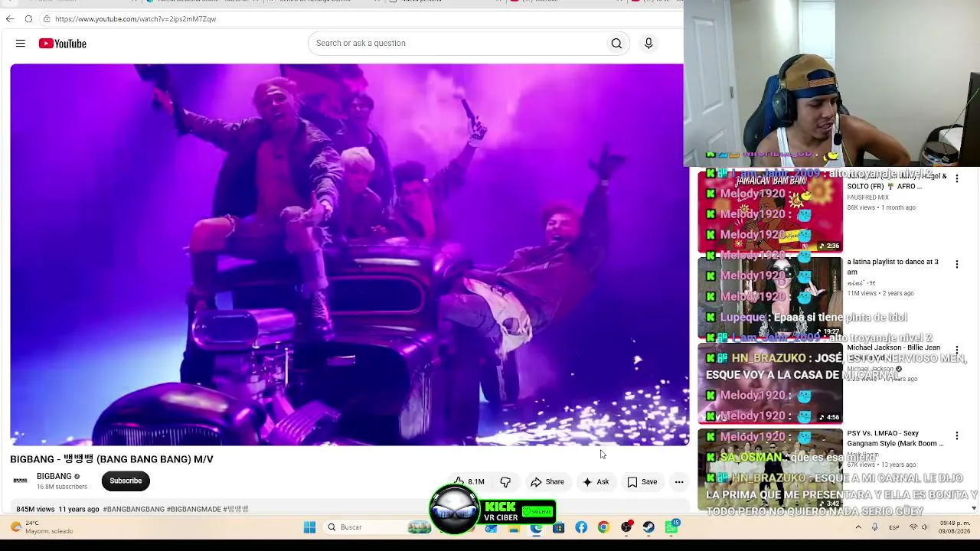Open options menu for Billie Jean video

[956, 350]
